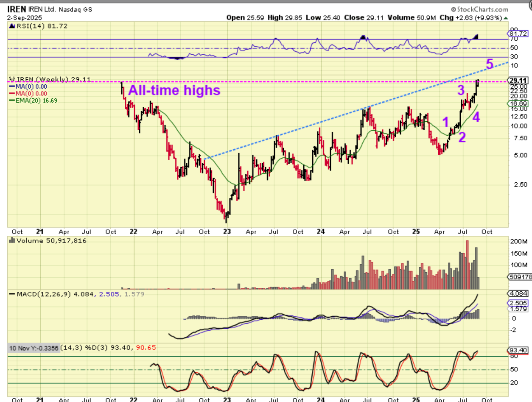Click the 93.40 stochastic value axis tag
Screen dimensions: 532x402
[518, 350]
